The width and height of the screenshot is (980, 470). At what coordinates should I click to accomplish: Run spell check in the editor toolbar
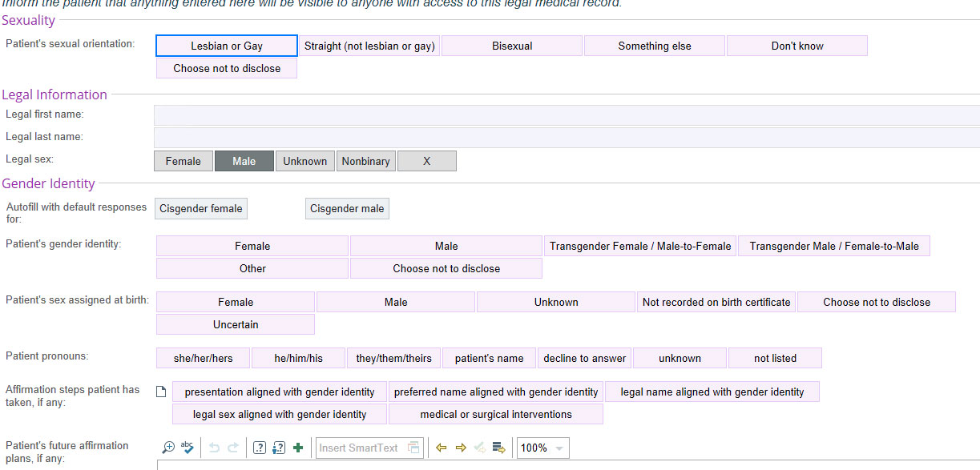click(x=188, y=448)
